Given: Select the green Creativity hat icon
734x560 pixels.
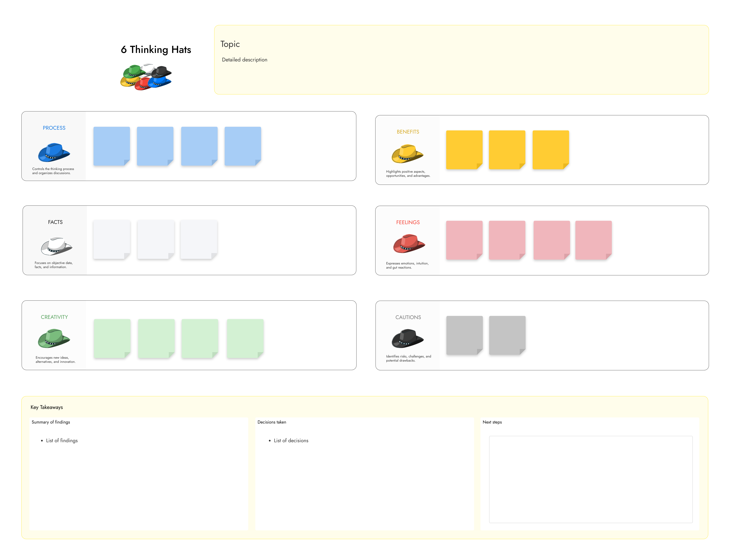Looking at the screenshot, I should point(54,338).
